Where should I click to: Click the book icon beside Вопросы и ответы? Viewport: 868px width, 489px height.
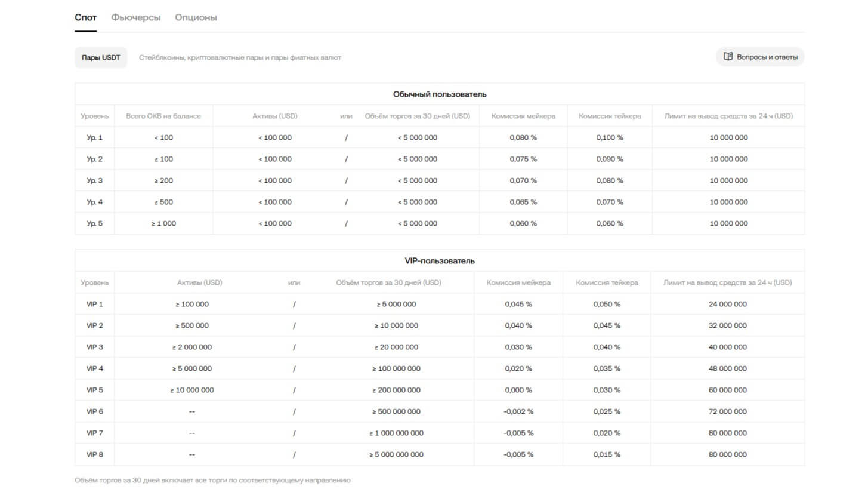728,57
